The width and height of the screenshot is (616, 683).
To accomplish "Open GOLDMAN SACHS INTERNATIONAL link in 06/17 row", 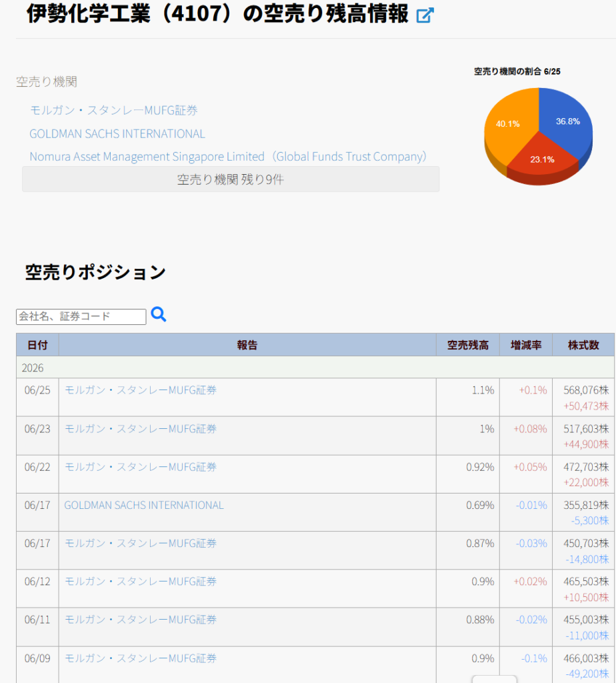I will [143, 505].
